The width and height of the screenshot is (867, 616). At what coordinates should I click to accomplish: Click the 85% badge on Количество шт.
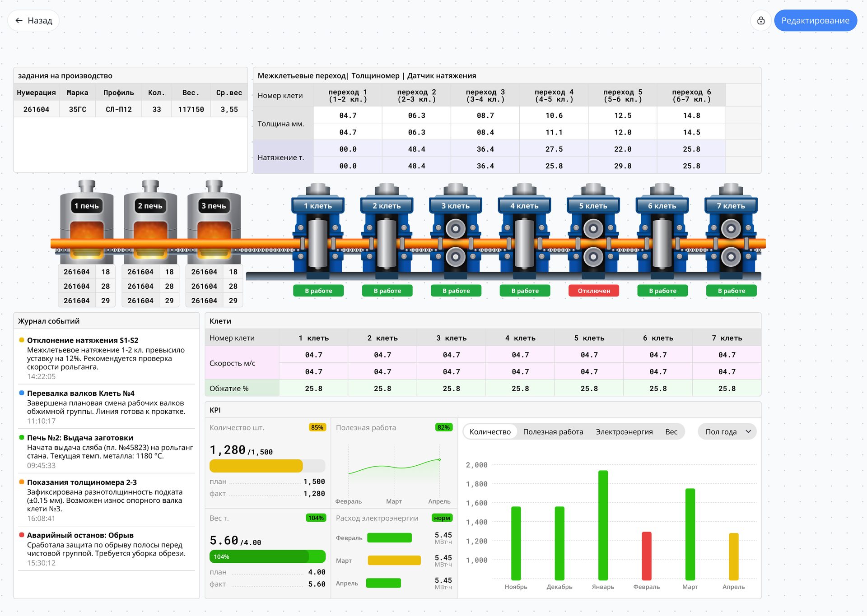coord(317,427)
